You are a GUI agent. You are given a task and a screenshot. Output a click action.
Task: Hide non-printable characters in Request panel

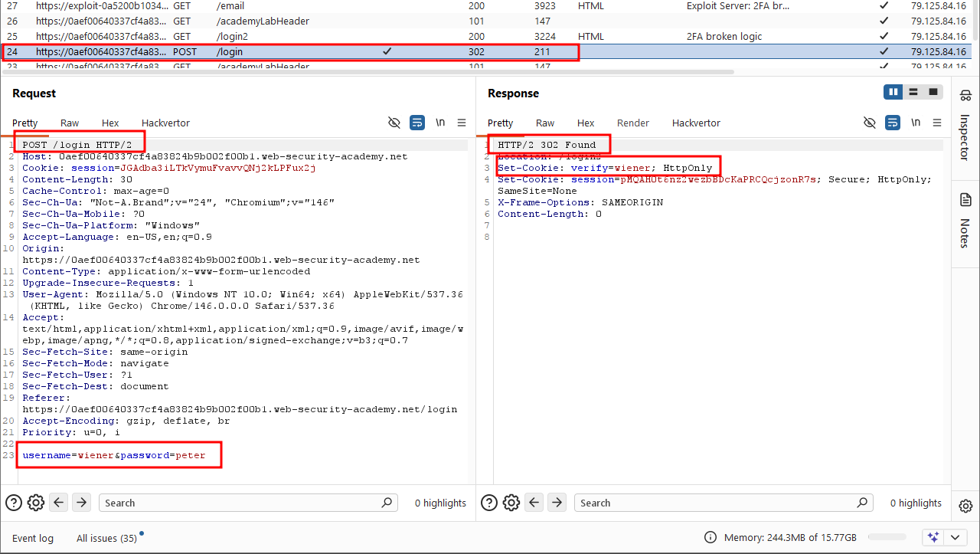click(394, 123)
